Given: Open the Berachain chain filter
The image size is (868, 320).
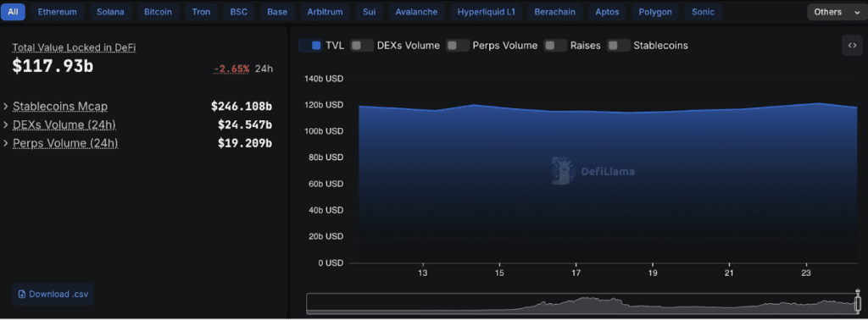Looking at the screenshot, I should coord(554,12).
